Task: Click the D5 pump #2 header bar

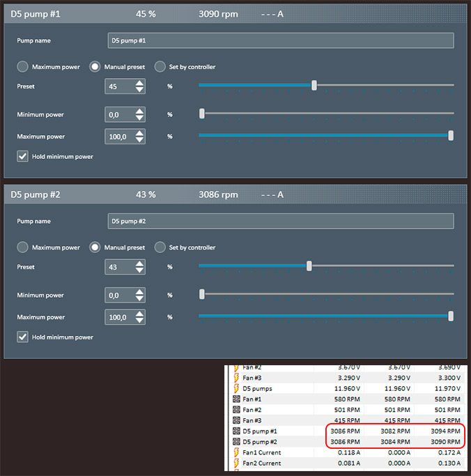Action: coord(235,194)
